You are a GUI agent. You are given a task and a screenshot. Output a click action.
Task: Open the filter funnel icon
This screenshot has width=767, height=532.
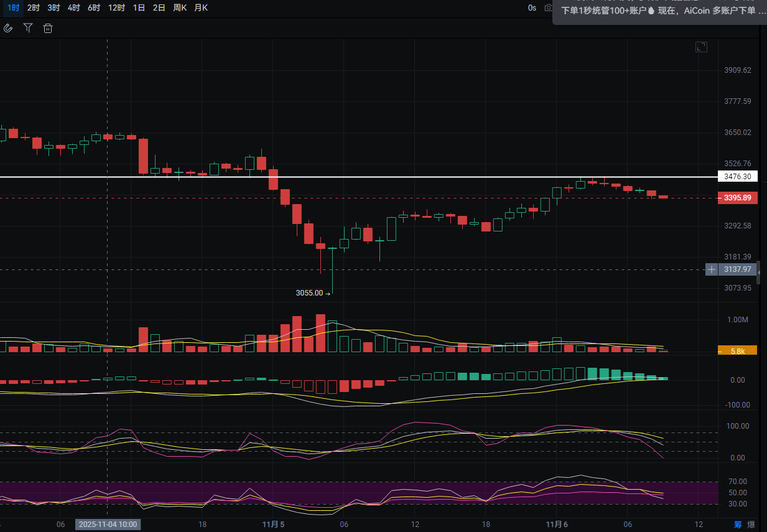click(x=28, y=28)
